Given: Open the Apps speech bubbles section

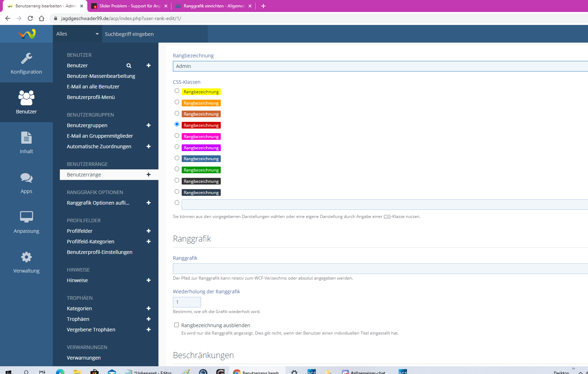Looking at the screenshot, I should 26,183.
